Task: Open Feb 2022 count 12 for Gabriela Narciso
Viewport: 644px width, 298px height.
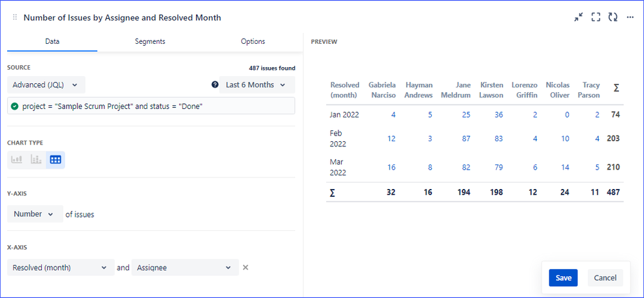Action: pyautogui.click(x=391, y=139)
